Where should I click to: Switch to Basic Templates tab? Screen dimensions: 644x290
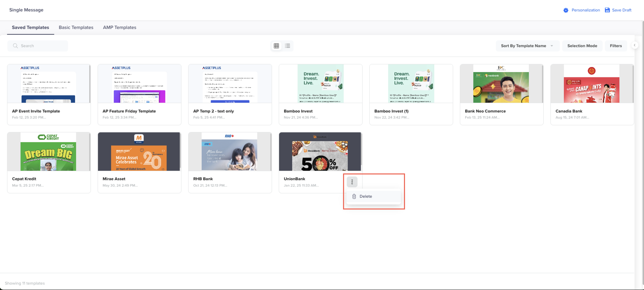pyautogui.click(x=76, y=27)
